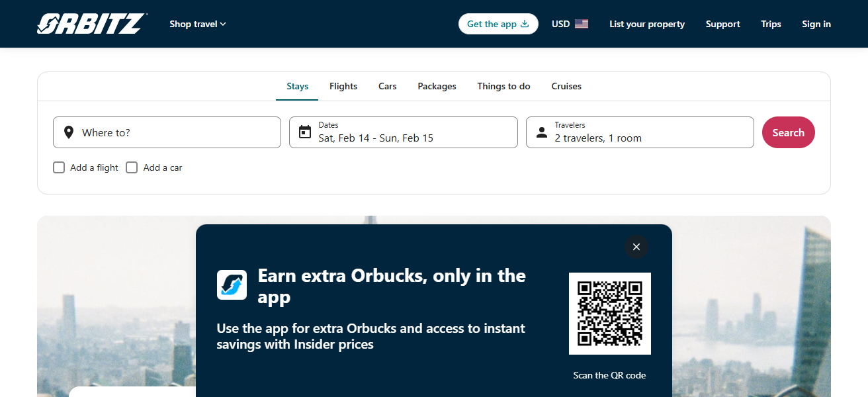Screen dimensions: 868x397
Task: Open the Packages tab
Action: tap(436, 86)
